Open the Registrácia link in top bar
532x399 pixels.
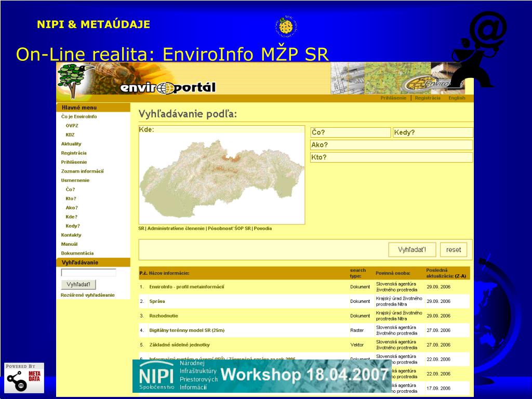428,98
